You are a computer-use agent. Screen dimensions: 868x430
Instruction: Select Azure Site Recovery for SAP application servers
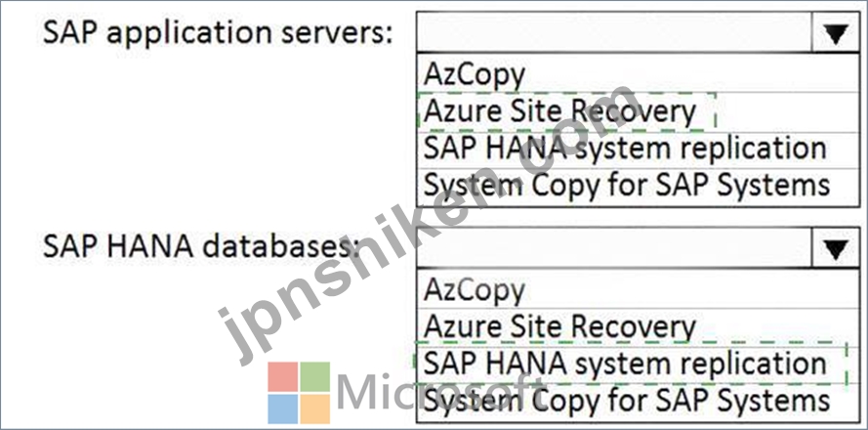pyautogui.click(x=637, y=112)
